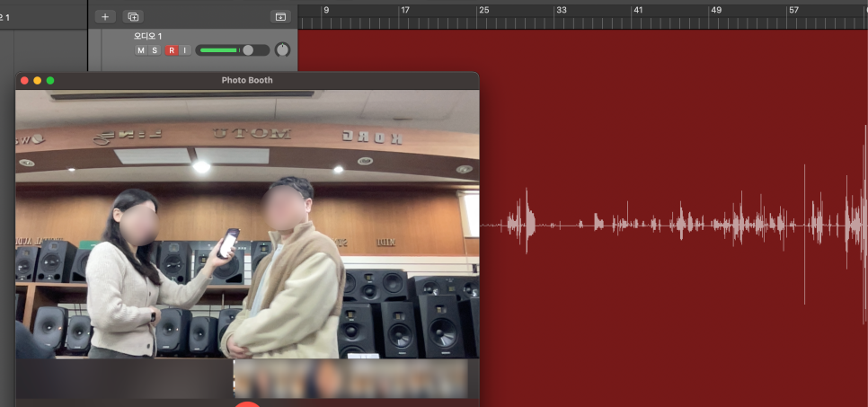The height and width of the screenshot is (407, 868).
Task: Close the Photo Booth window
Action: pos(24,80)
